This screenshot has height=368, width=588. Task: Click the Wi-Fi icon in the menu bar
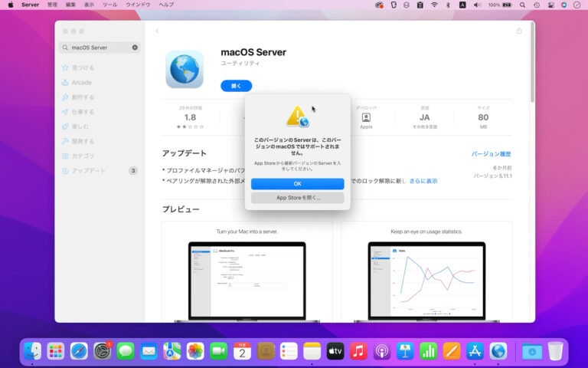click(434, 5)
